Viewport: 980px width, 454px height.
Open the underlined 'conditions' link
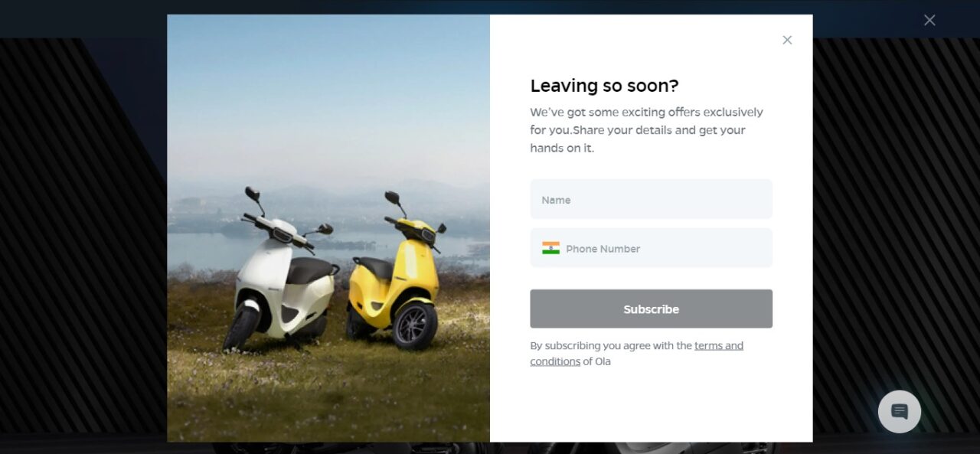[555, 361]
